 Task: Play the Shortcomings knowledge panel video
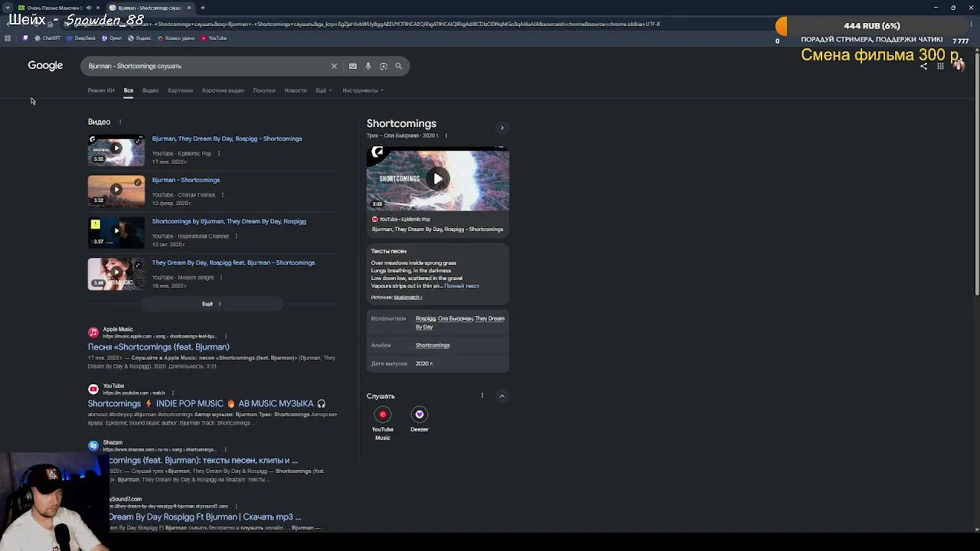coord(437,179)
